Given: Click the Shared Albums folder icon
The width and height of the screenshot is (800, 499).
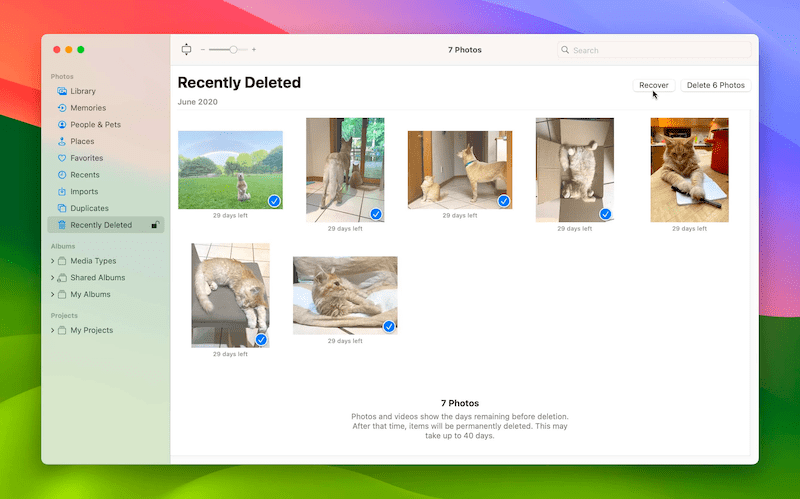Looking at the screenshot, I should (x=62, y=278).
